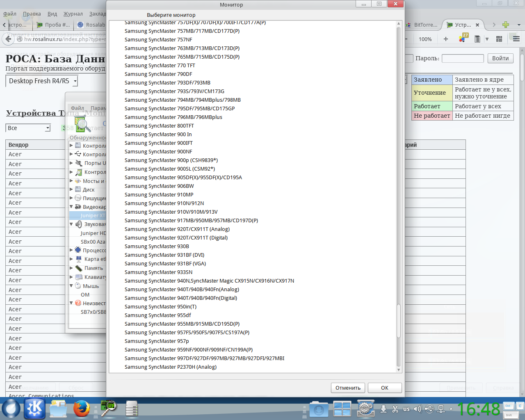Click the list scroll-up arrow in monitor dialog

pos(399,24)
